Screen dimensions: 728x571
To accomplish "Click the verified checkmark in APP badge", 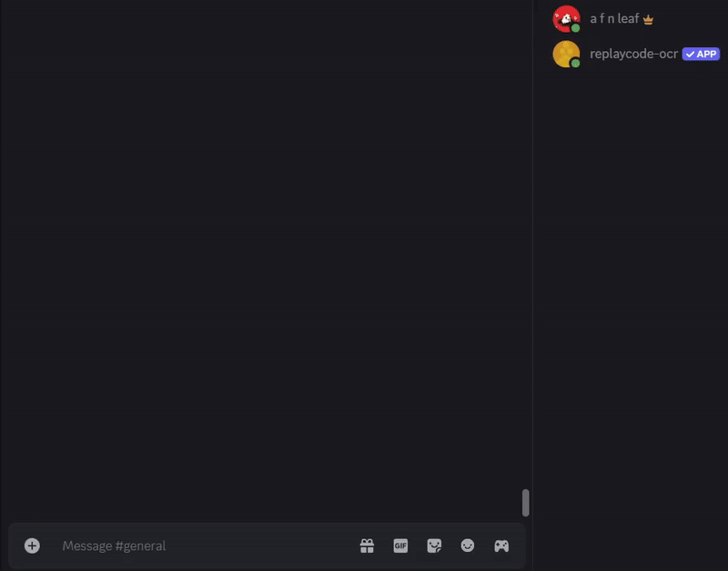I will tap(691, 55).
